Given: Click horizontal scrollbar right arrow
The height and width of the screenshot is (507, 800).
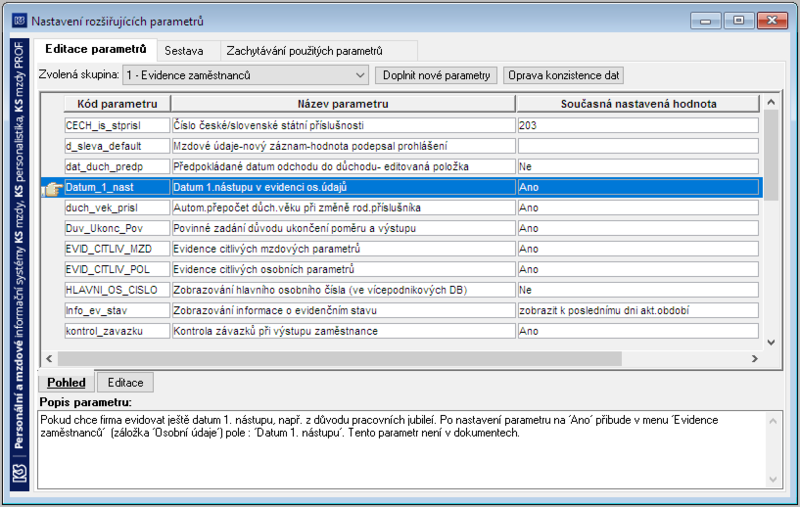Looking at the screenshot, I should (755, 359).
